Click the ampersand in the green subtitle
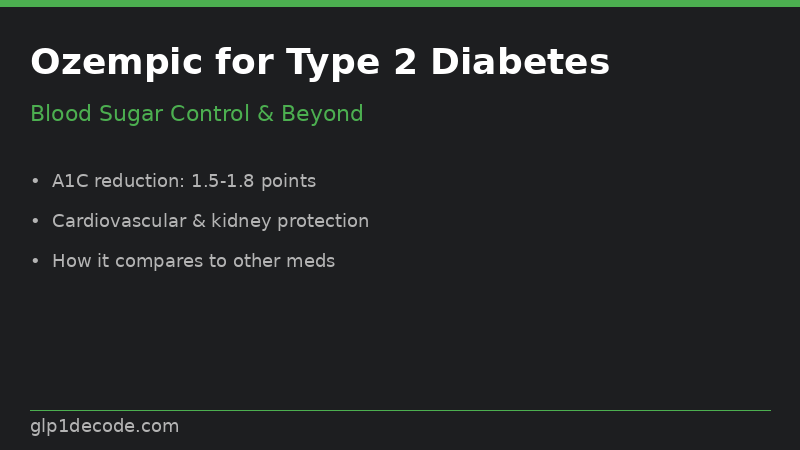The image size is (800, 450). pos(265,114)
